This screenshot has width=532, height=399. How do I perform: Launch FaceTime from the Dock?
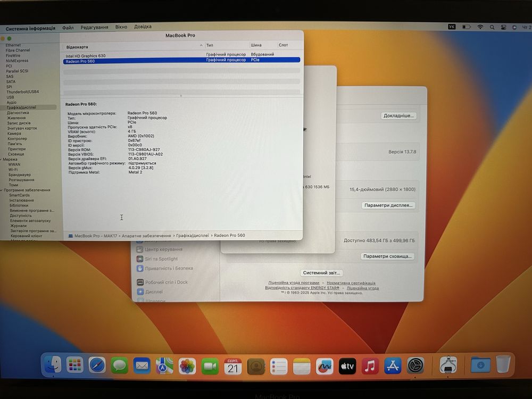[210, 367]
